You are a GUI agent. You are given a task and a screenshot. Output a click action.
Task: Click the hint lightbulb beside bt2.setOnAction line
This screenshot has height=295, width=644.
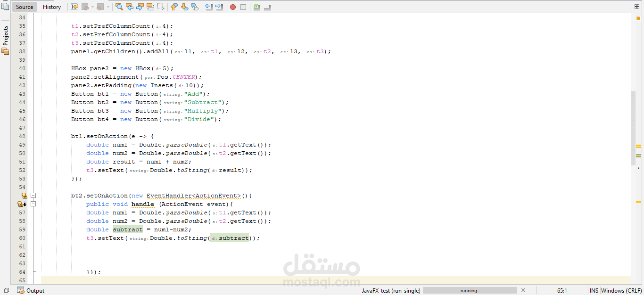tap(24, 196)
